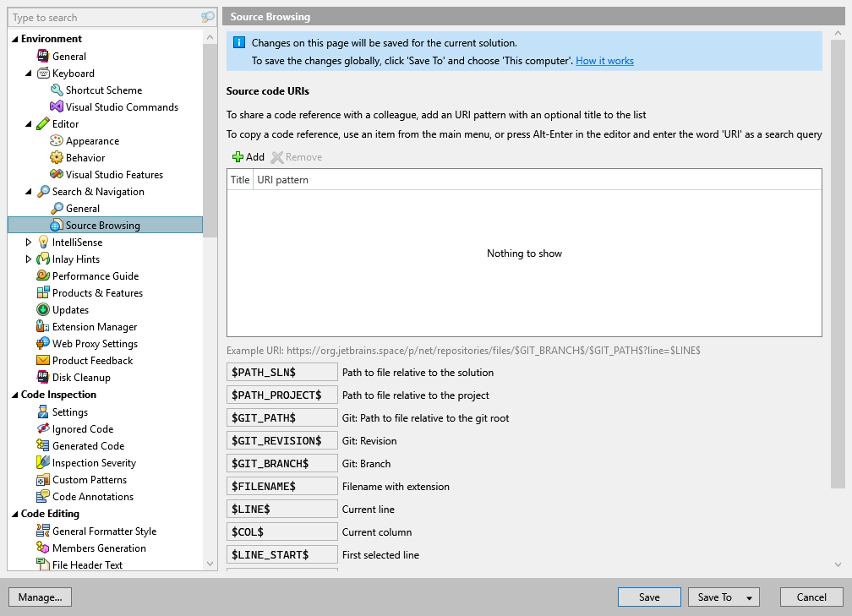Click the Extension Manager icon
852x616 pixels.
[x=43, y=326]
